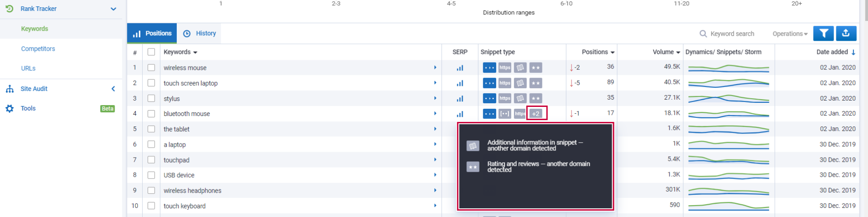868x217 pixels.
Task: Click additional info snippet icon in wireless mouse row
Action: (x=520, y=68)
